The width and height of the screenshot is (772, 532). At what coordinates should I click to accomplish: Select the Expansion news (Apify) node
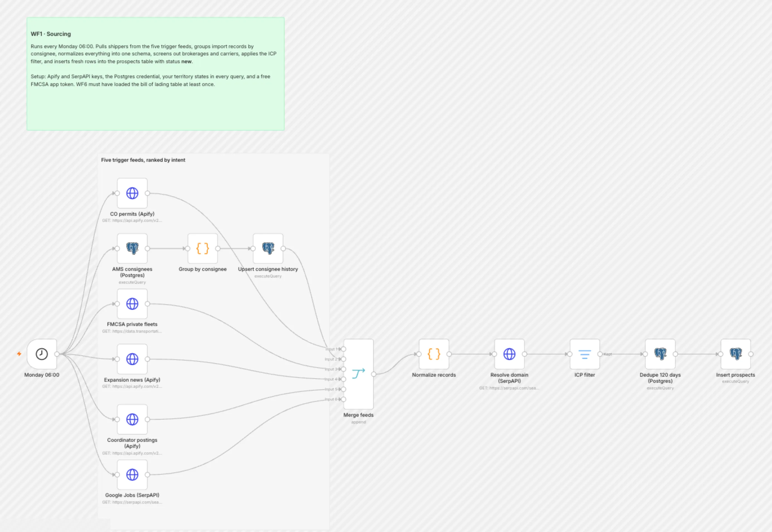coord(132,359)
